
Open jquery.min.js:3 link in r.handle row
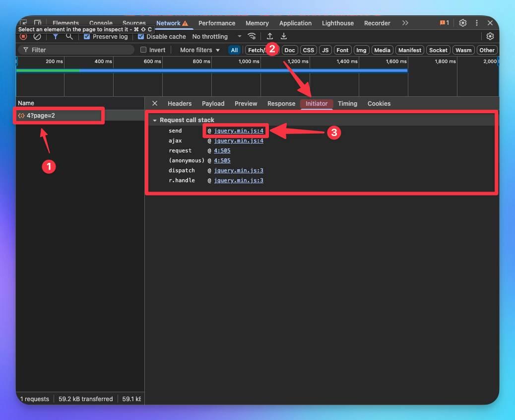tap(239, 180)
